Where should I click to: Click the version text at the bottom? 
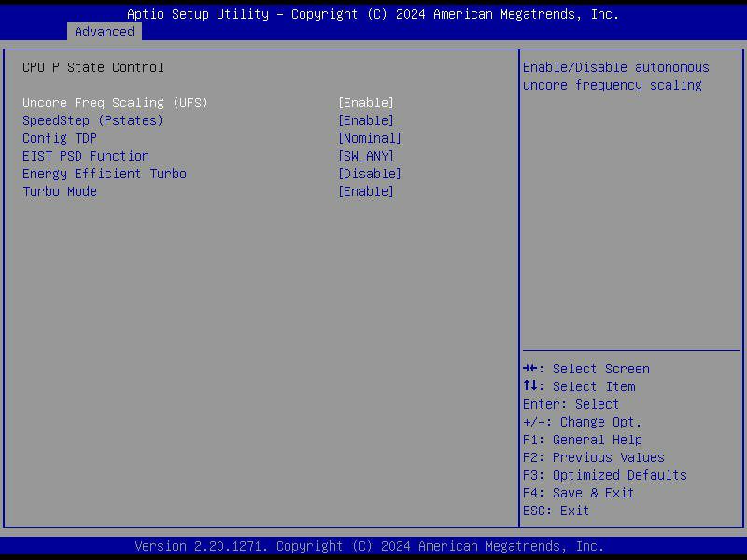click(x=373, y=546)
